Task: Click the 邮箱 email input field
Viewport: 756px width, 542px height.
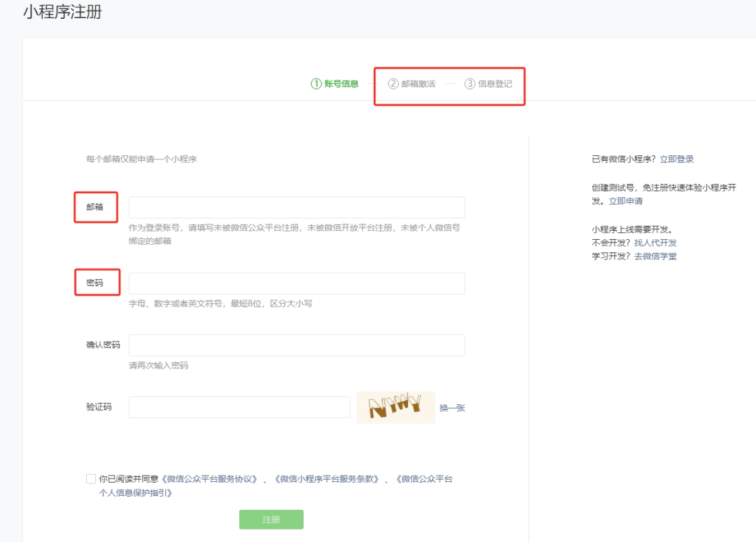Action: (x=297, y=208)
